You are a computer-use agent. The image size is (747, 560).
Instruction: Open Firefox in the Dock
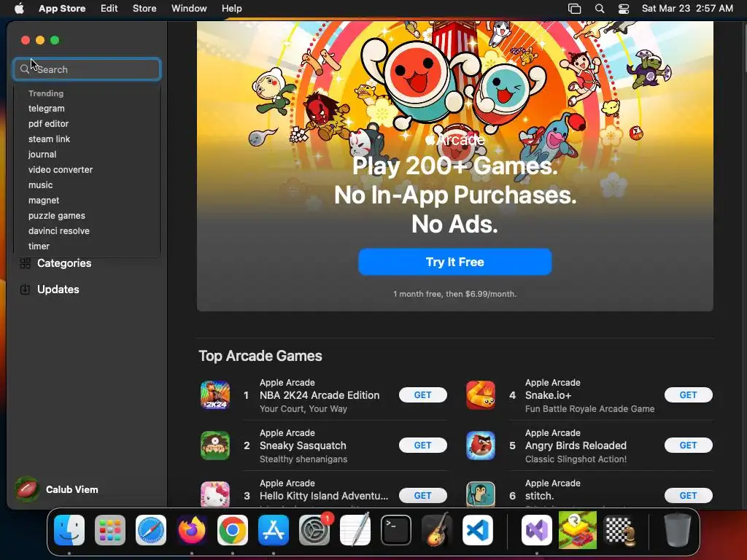(192, 530)
